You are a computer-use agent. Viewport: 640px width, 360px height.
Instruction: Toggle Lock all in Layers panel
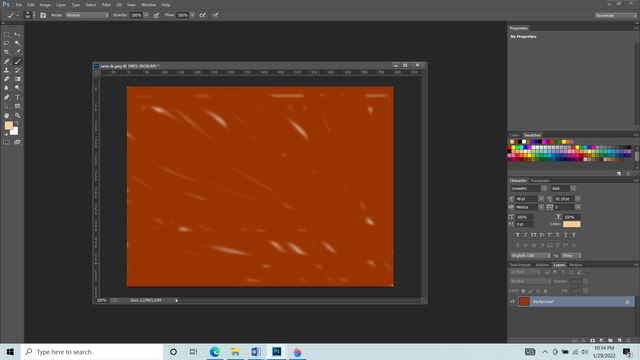(x=545, y=291)
